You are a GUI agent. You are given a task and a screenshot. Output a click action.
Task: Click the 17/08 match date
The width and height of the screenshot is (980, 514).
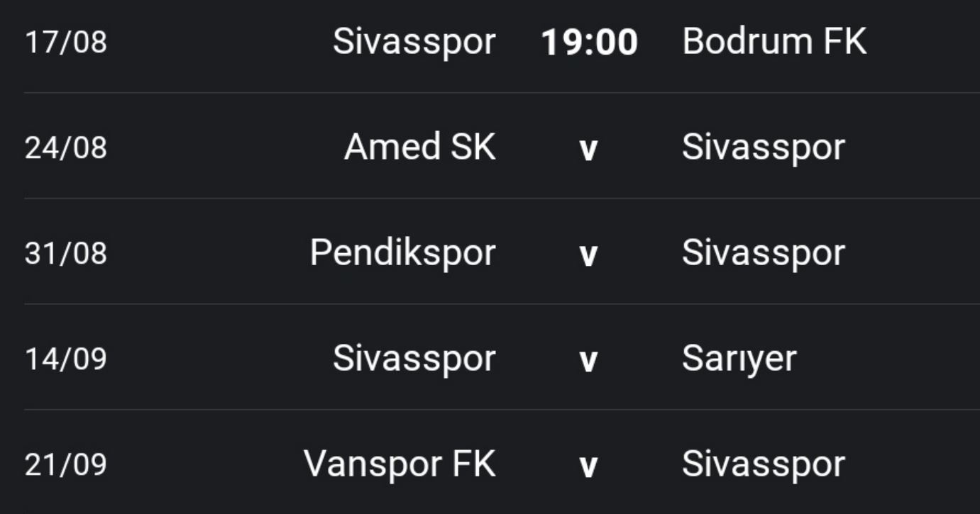tap(66, 43)
